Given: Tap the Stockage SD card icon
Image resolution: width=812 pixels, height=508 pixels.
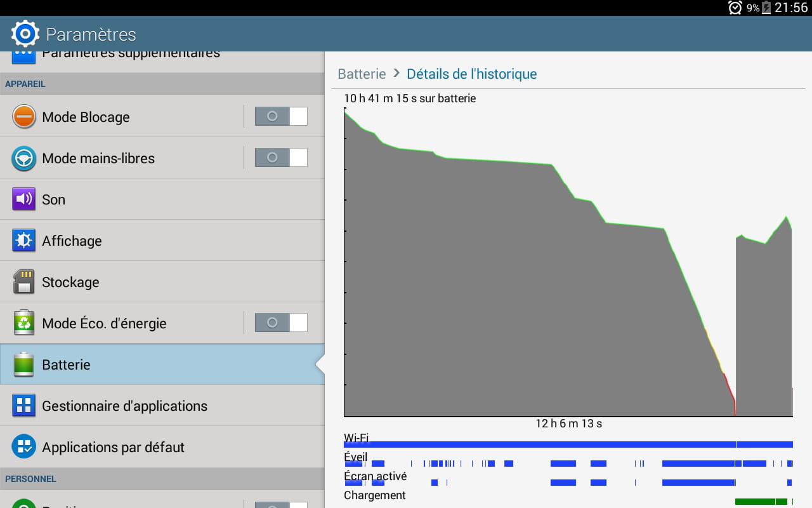Looking at the screenshot, I should point(24,282).
